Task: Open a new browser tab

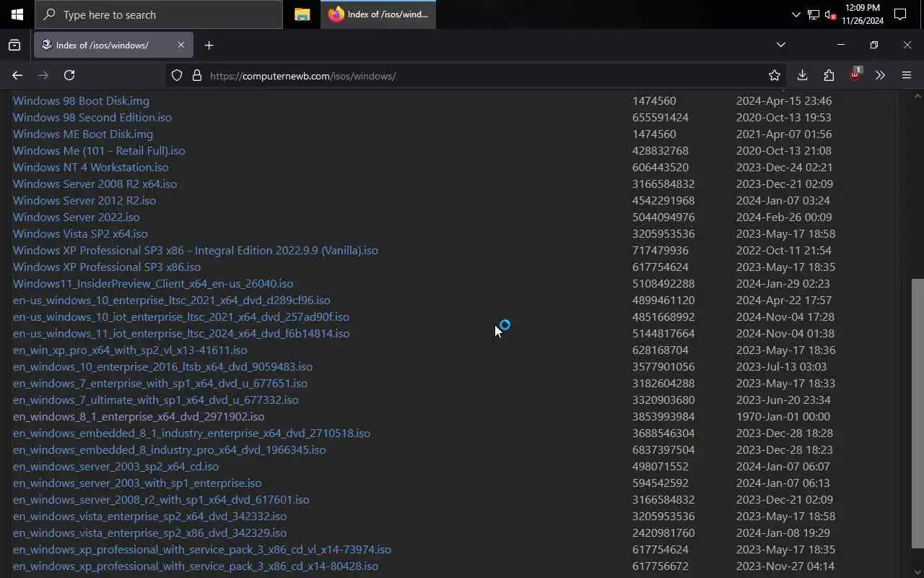Action: pyautogui.click(x=209, y=45)
